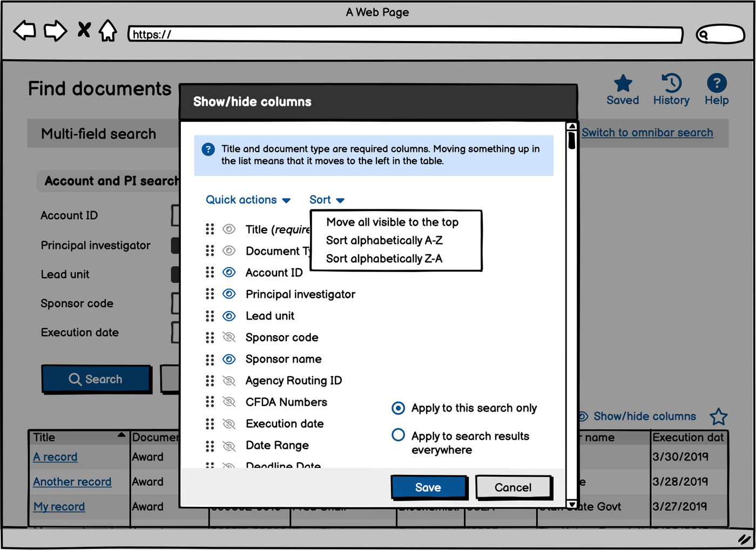
Task: Grab the drag handle for Title row
Action: (210, 229)
